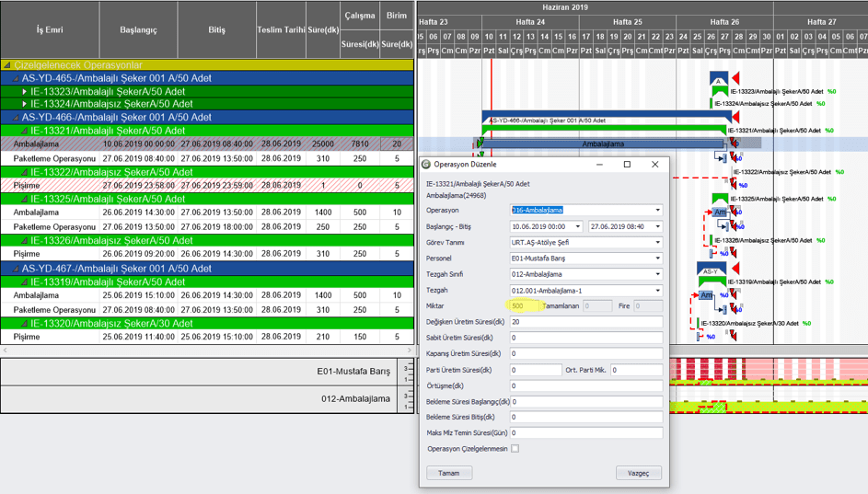Click the Bekleme Süresi Bitiş field

coord(585,417)
